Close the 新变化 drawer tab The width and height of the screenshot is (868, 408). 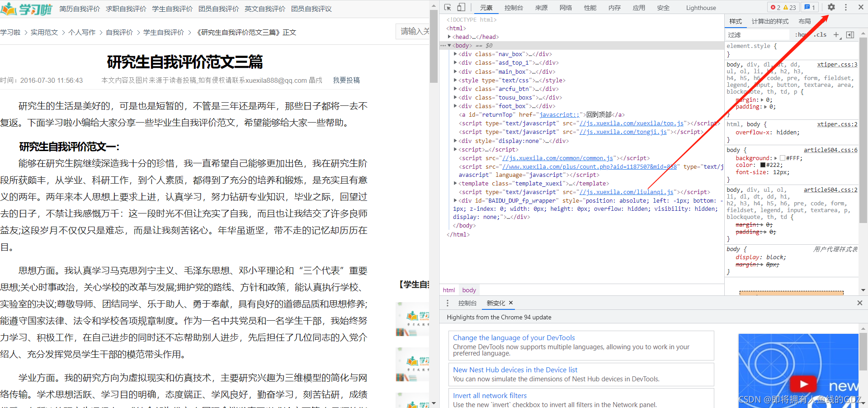tap(511, 303)
